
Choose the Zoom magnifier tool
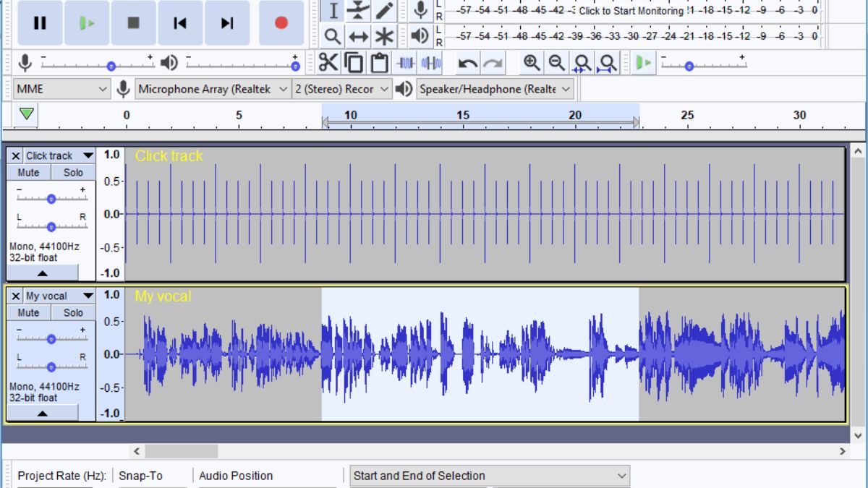(332, 36)
